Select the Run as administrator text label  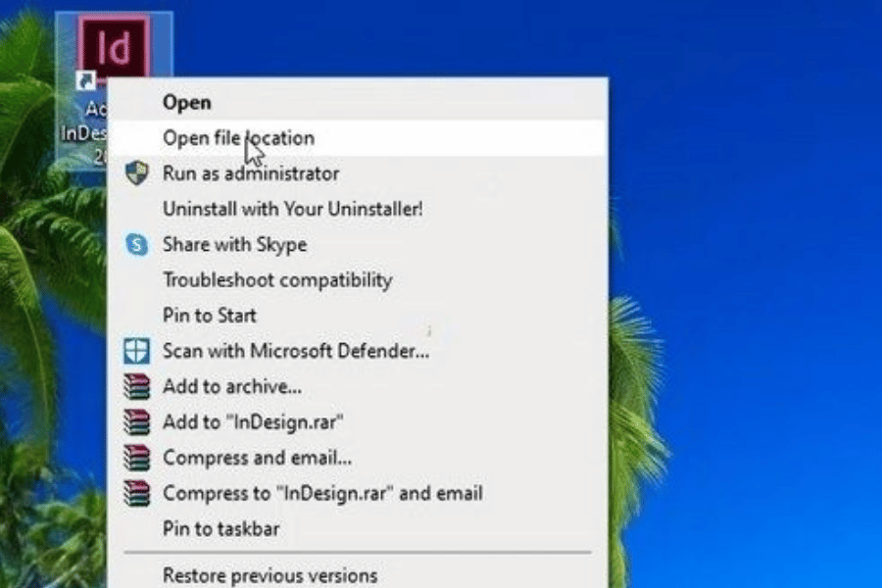click(x=251, y=173)
